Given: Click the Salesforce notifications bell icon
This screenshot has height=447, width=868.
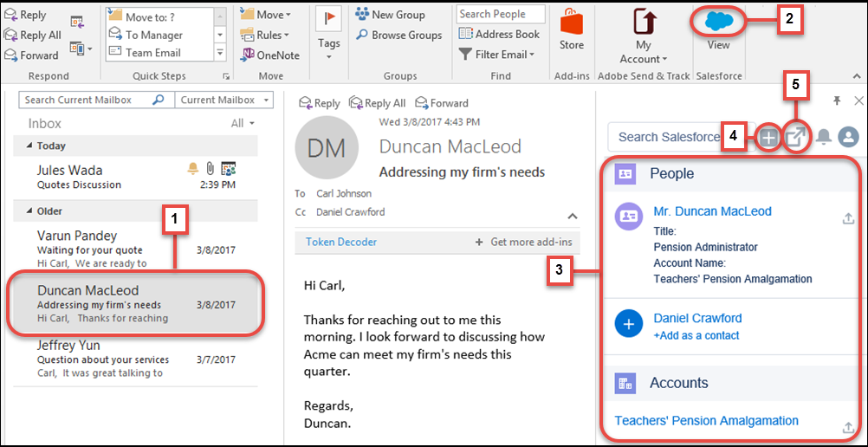Looking at the screenshot, I should (x=824, y=137).
